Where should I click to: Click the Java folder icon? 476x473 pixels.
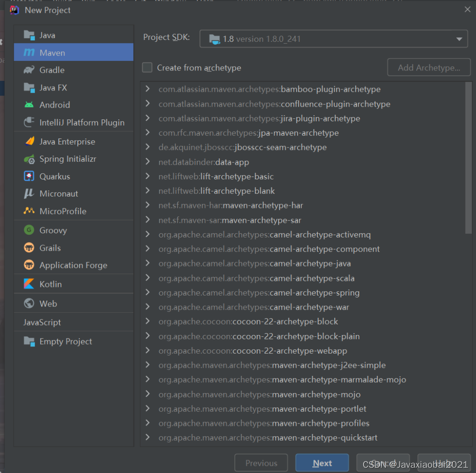(29, 35)
